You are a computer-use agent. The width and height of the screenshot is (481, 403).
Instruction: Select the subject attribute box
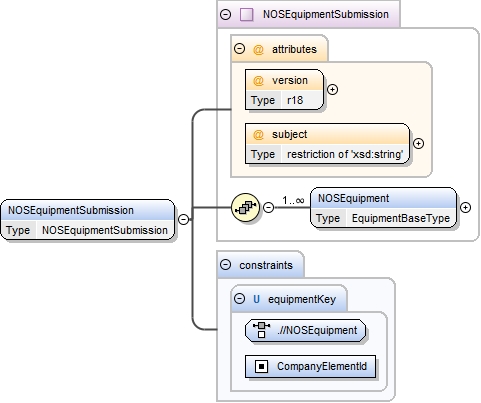tap(327, 144)
